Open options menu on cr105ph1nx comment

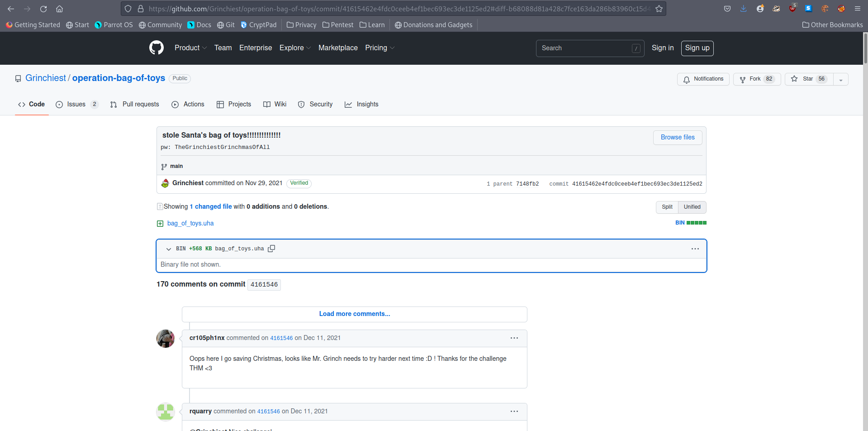(514, 338)
